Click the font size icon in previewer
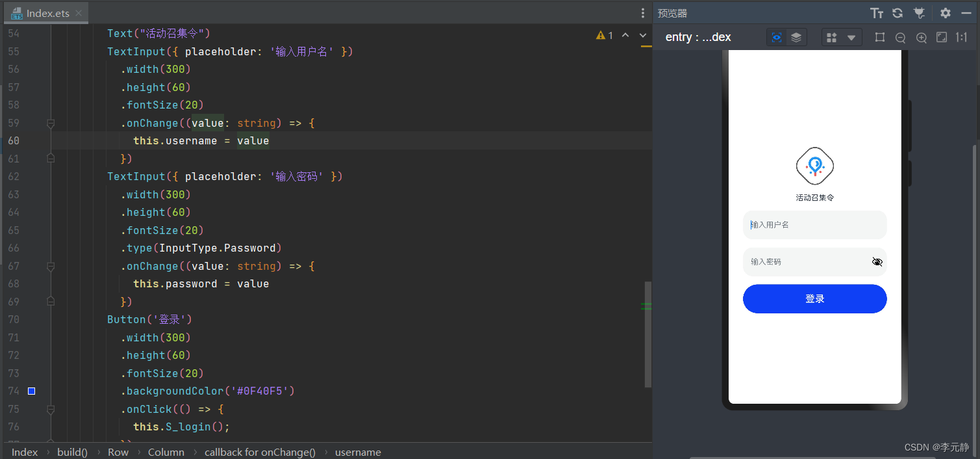Viewport: 980px width, 459px height. tap(877, 13)
